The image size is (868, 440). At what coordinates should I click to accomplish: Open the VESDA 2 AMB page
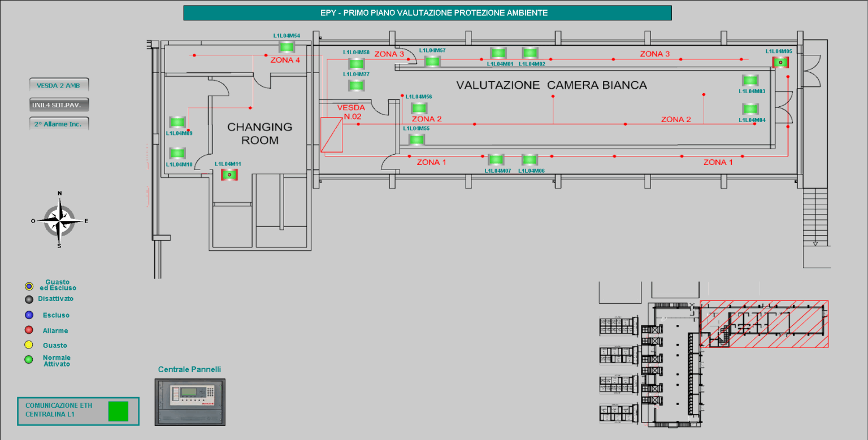point(59,85)
